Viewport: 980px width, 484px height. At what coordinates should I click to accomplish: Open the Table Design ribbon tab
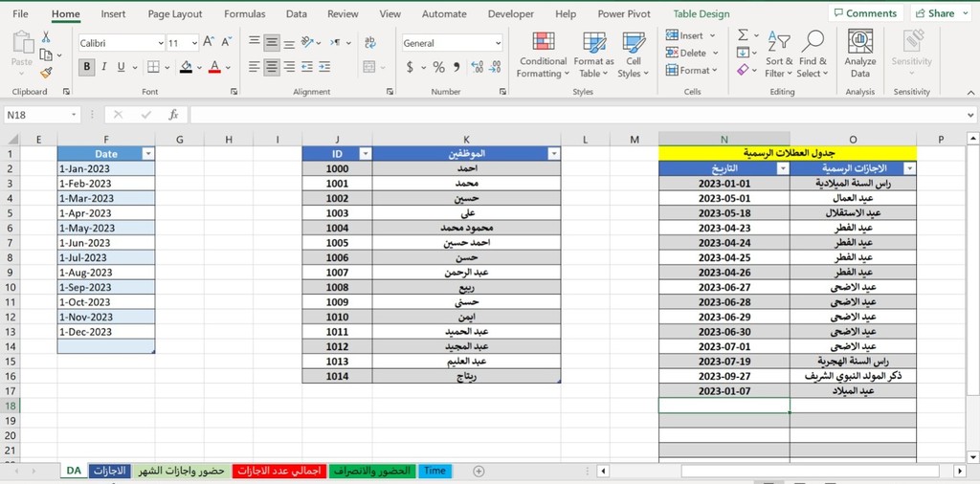pyautogui.click(x=702, y=13)
